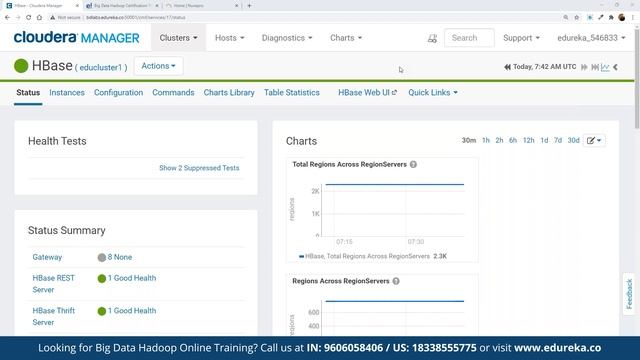The height and width of the screenshot is (360, 640).
Task: Show 2 Suppressed Tests
Action: [x=199, y=168]
